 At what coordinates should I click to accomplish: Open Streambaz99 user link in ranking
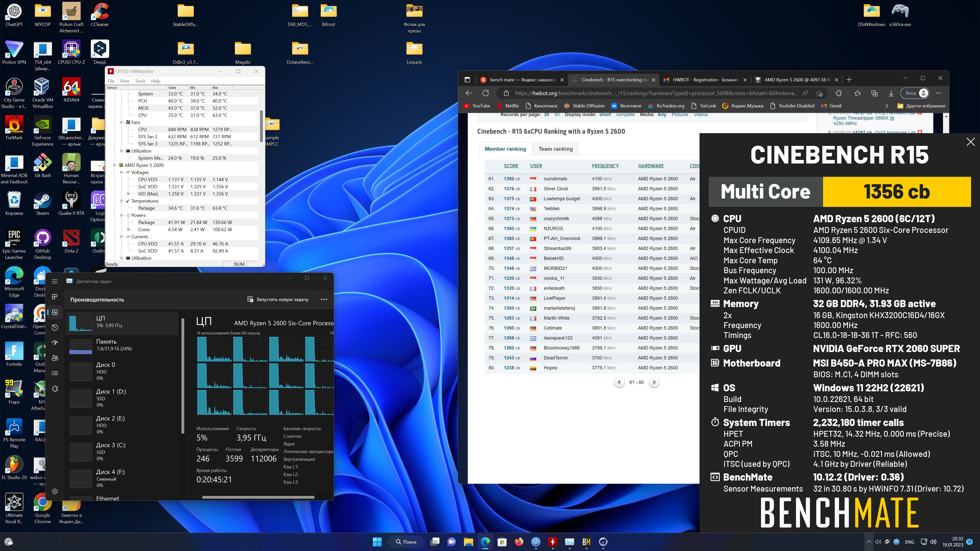tap(557, 248)
